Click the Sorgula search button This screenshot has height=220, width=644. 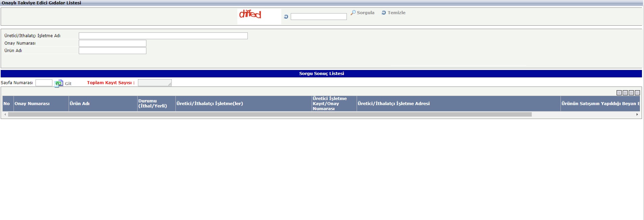coord(362,13)
